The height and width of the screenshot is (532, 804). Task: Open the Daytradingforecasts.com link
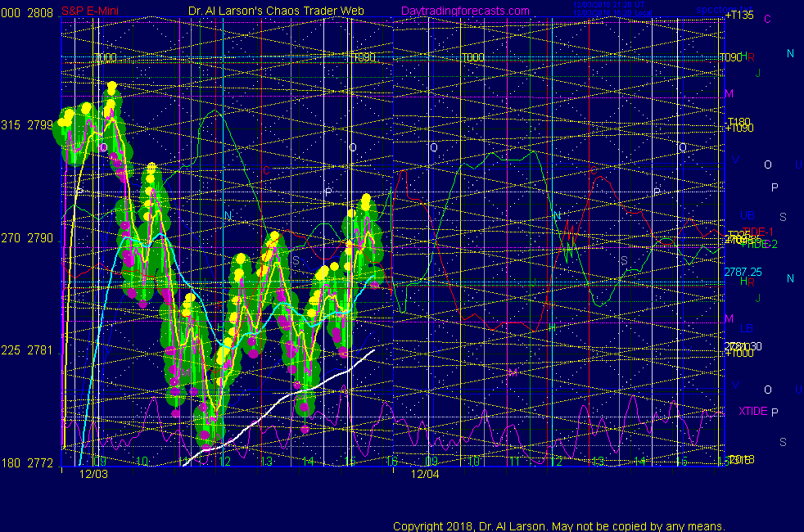point(465,11)
